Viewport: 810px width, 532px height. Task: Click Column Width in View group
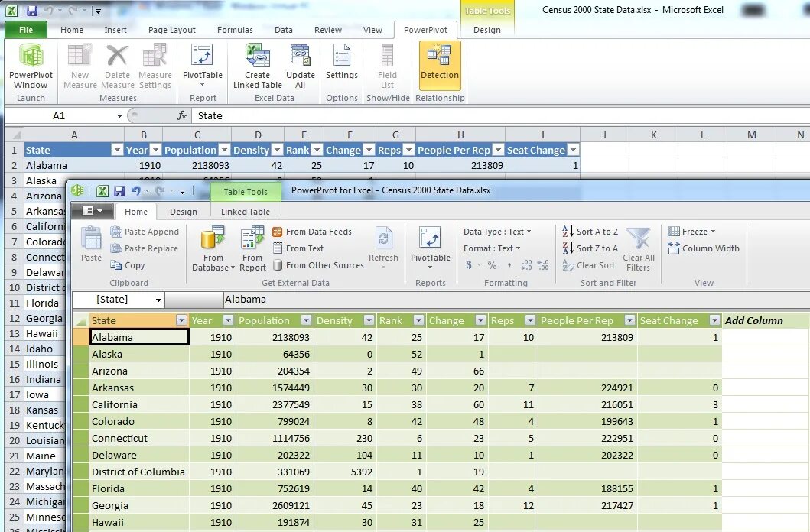click(x=704, y=248)
